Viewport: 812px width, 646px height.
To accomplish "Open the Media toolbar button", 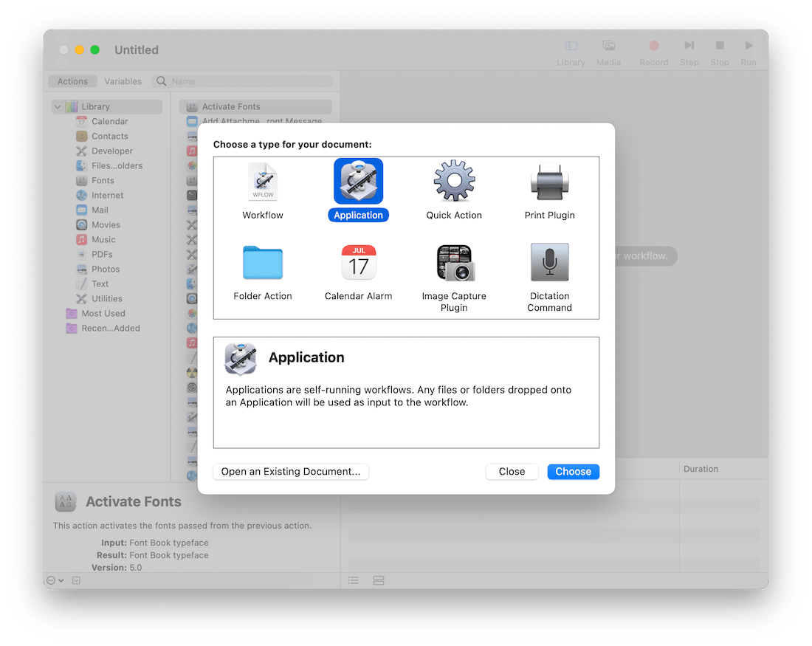I will (608, 53).
